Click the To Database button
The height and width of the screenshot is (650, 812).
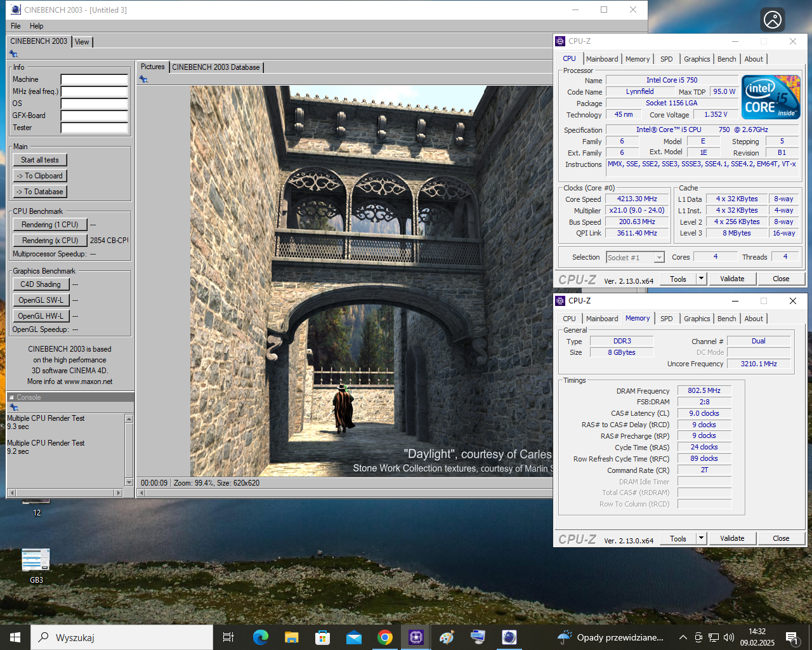pyautogui.click(x=40, y=192)
